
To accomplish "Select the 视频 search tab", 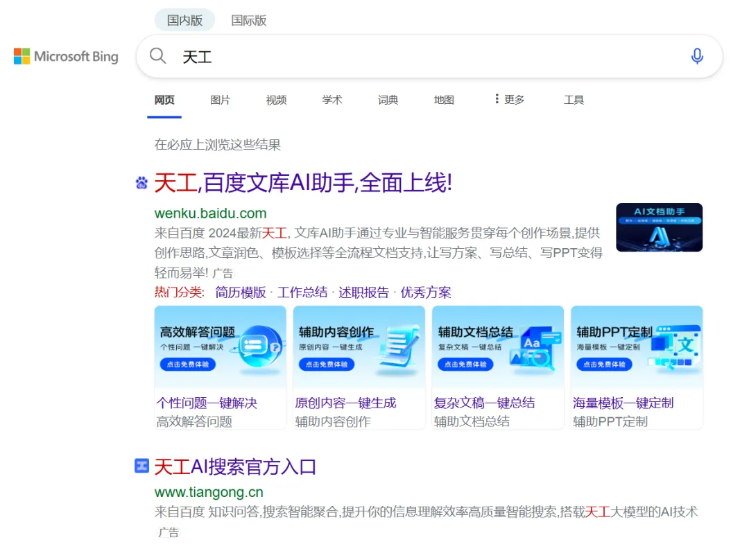I will 276,100.
